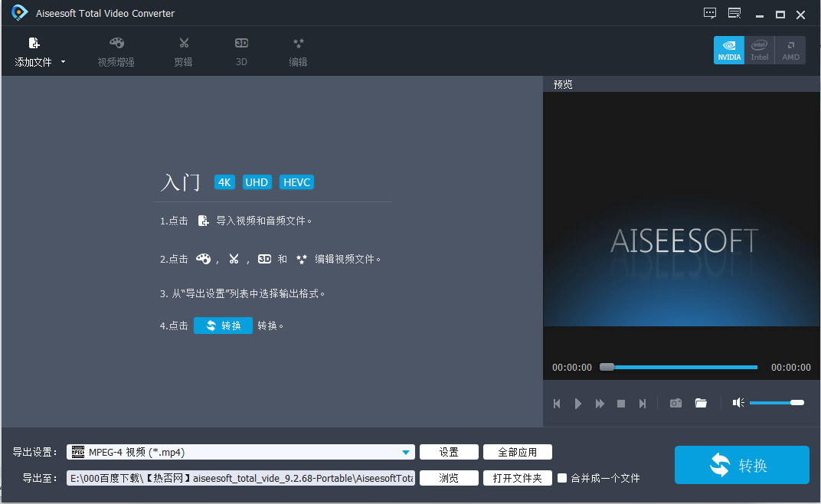Maximize the Total Video Converter window
The image size is (821, 504).
[780, 15]
